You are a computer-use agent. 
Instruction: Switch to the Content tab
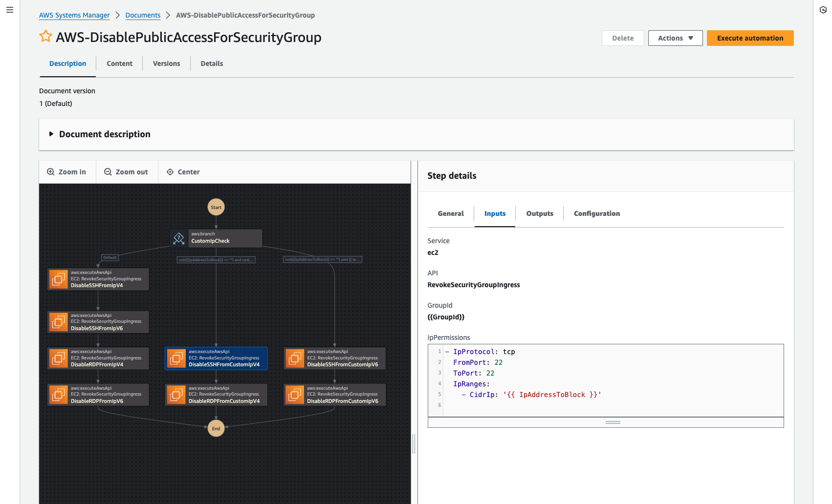point(119,63)
